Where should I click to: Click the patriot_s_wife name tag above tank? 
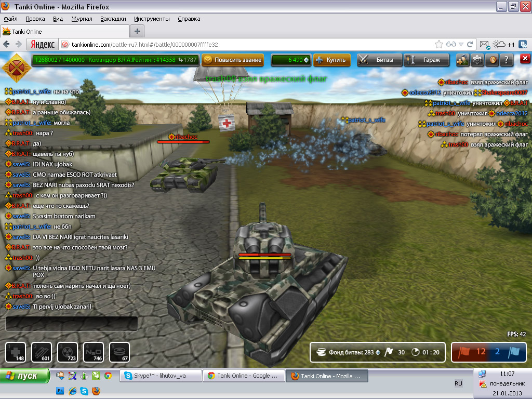[x=364, y=120]
